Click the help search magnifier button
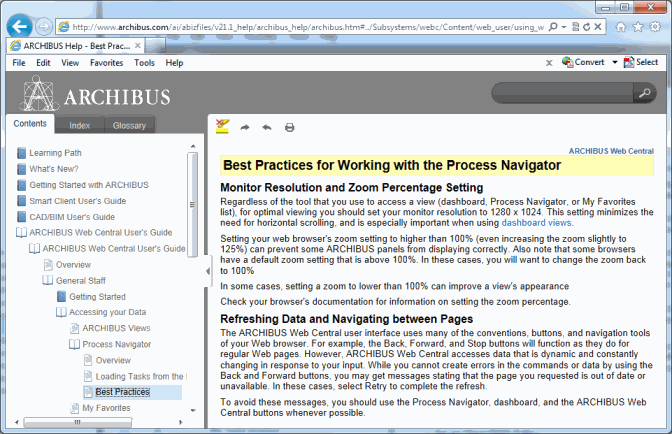 coord(644,93)
